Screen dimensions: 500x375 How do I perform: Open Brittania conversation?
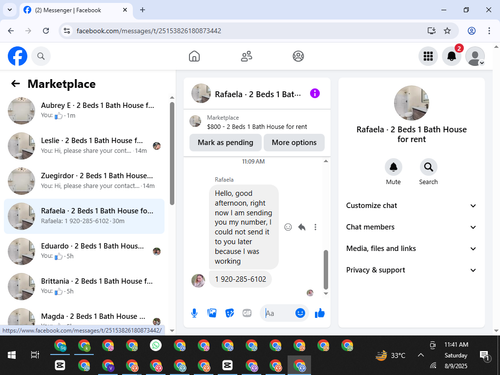(x=84, y=286)
